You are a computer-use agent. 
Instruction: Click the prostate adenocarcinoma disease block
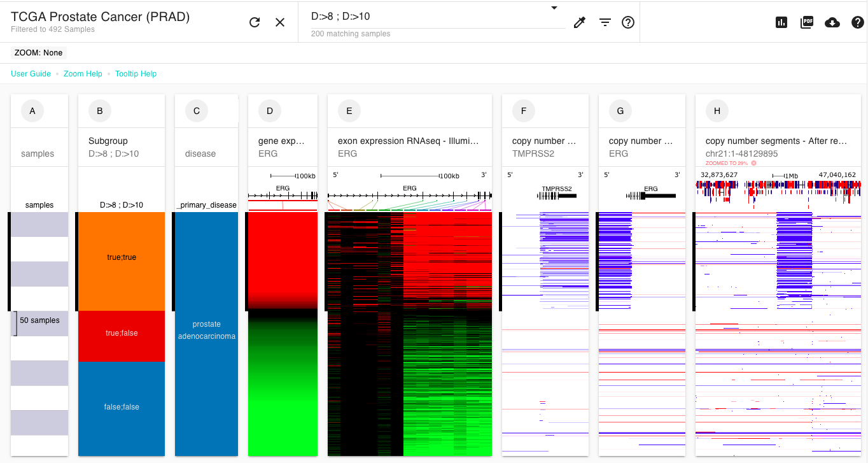[x=206, y=334]
